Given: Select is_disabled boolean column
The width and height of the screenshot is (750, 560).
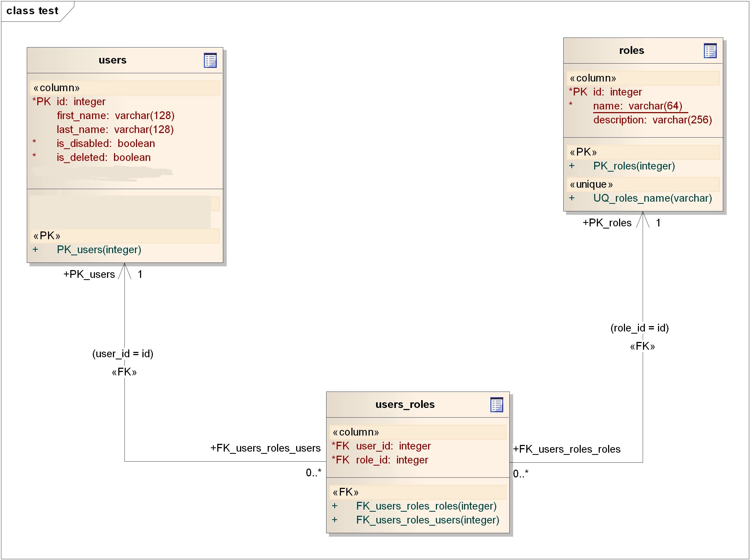Looking at the screenshot, I should [105, 143].
